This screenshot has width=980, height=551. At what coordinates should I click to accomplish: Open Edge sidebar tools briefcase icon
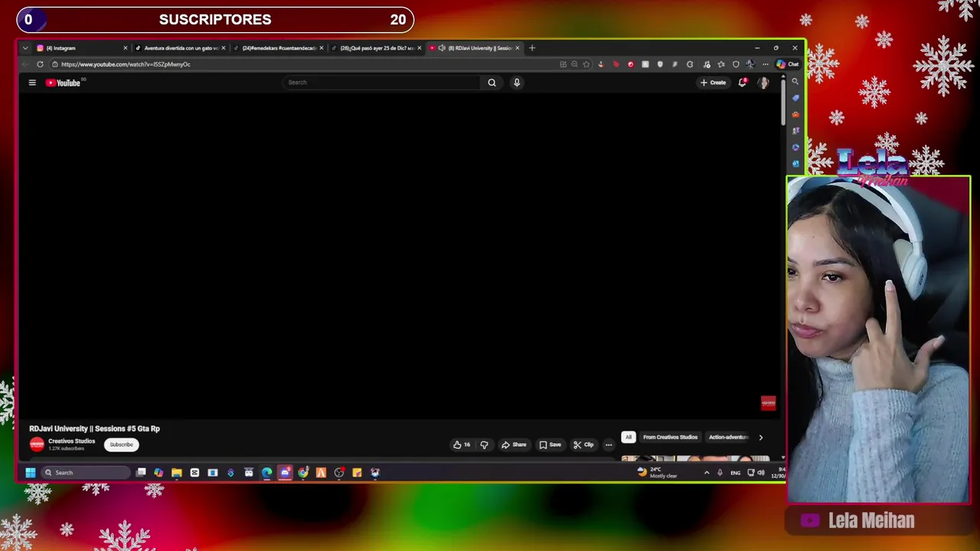[x=795, y=115]
